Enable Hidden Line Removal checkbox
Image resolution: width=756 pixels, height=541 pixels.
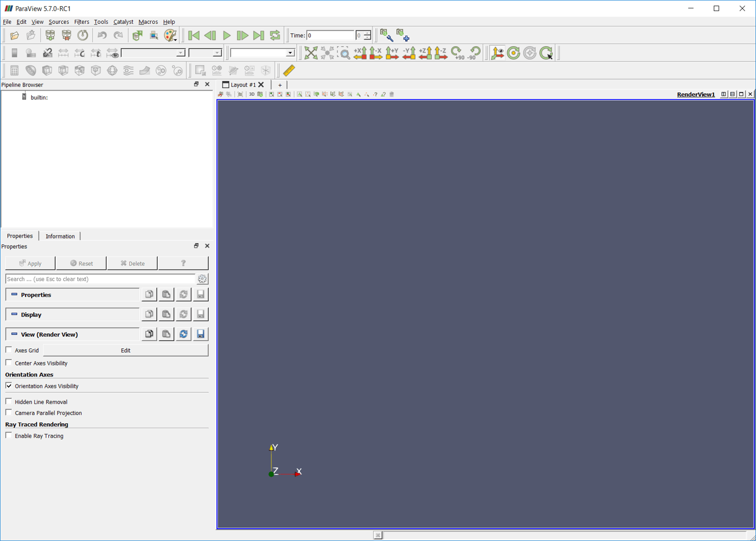coord(9,401)
